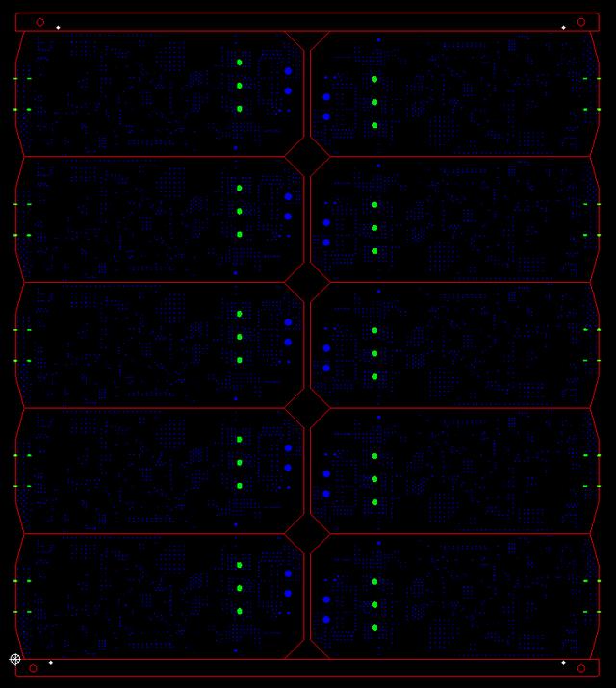
Task: Select the diamond cutout between the top two rows
Action: (308, 156)
